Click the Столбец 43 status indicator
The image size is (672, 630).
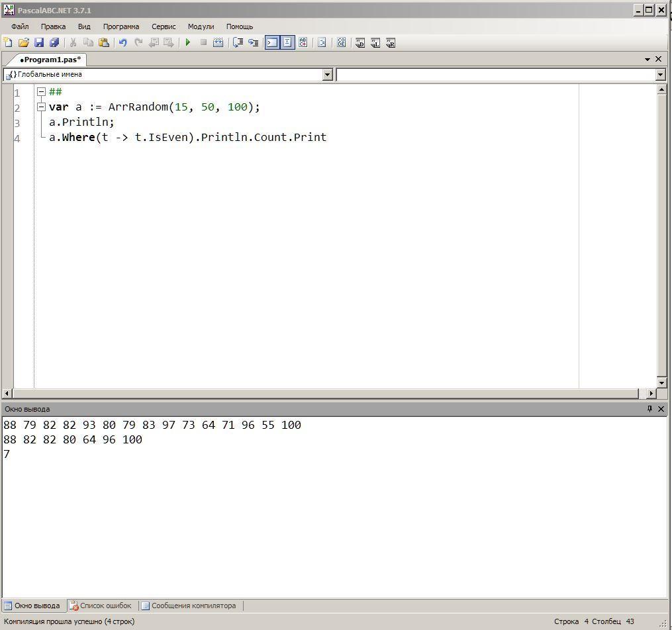point(613,621)
